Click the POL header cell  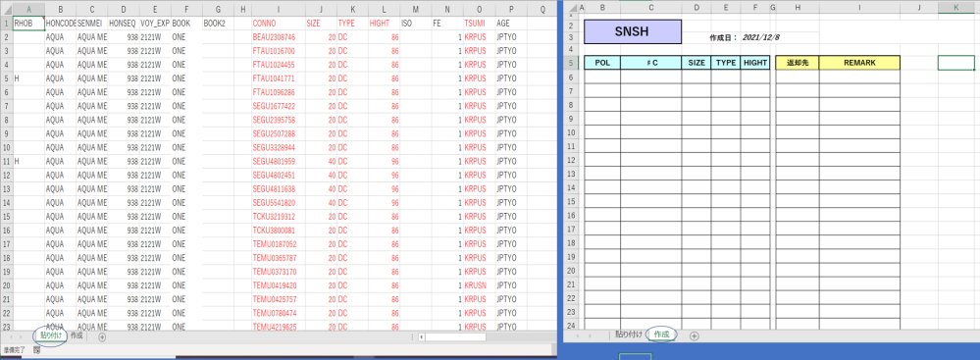tap(602, 63)
